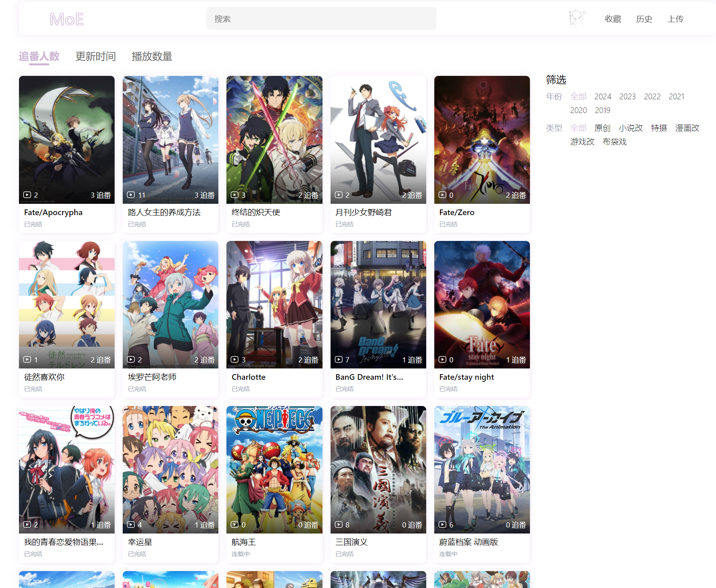Select 全部 in the 类型 filter
The image size is (716, 588).
[578, 128]
